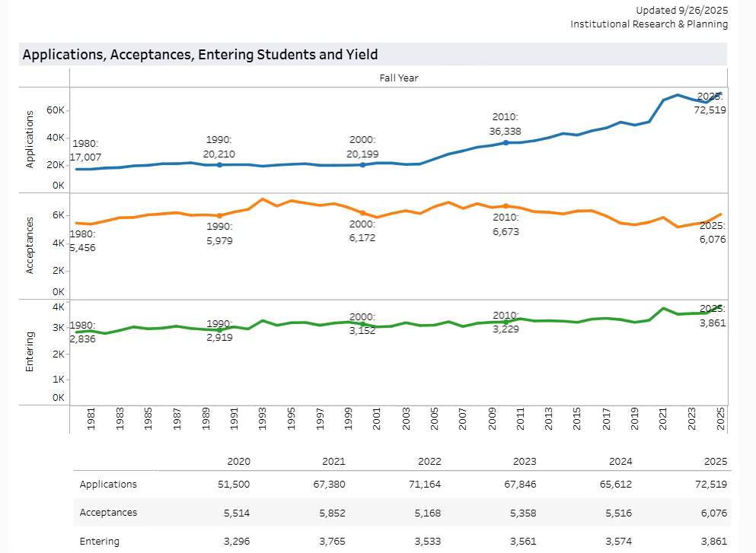Click the 1990 marker on the orange Acceptances line
This screenshot has width=756, height=553.
tap(219, 216)
